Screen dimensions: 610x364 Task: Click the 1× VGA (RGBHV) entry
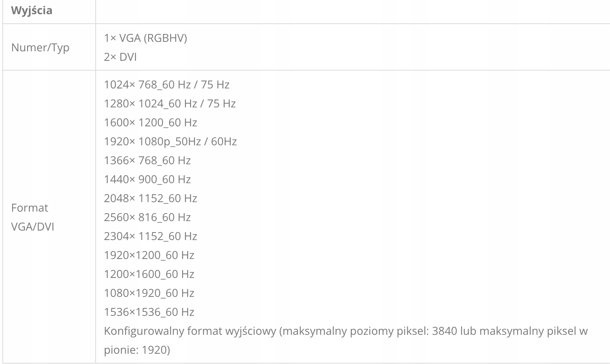pyautogui.click(x=145, y=38)
